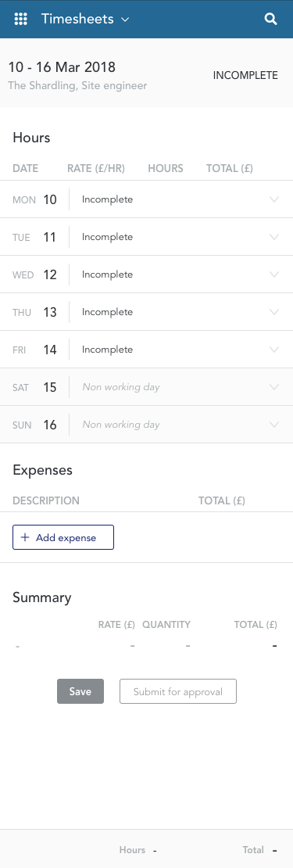Click the Save button
Image resolution: width=293 pixels, height=868 pixels.
point(80,691)
